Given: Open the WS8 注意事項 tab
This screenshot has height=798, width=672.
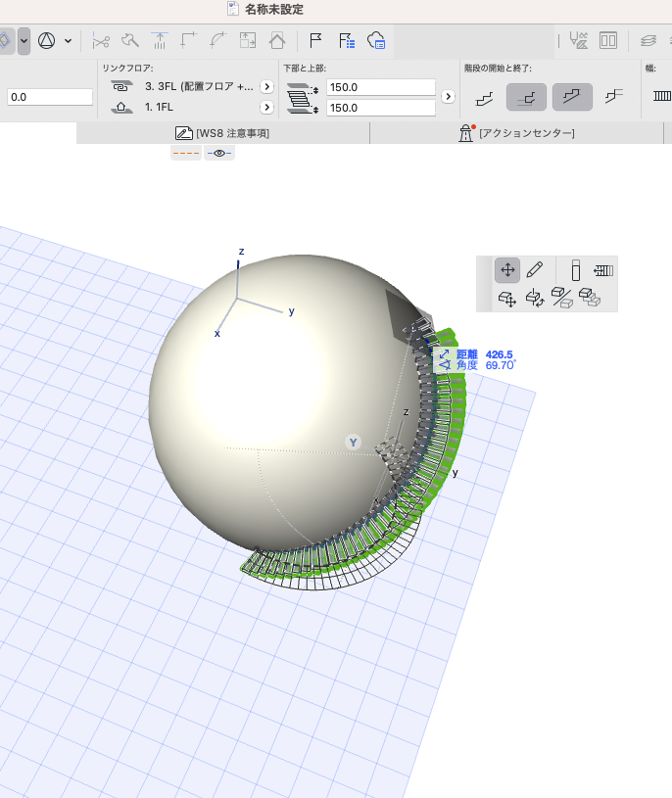Looking at the screenshot, I should click(222, 133).
